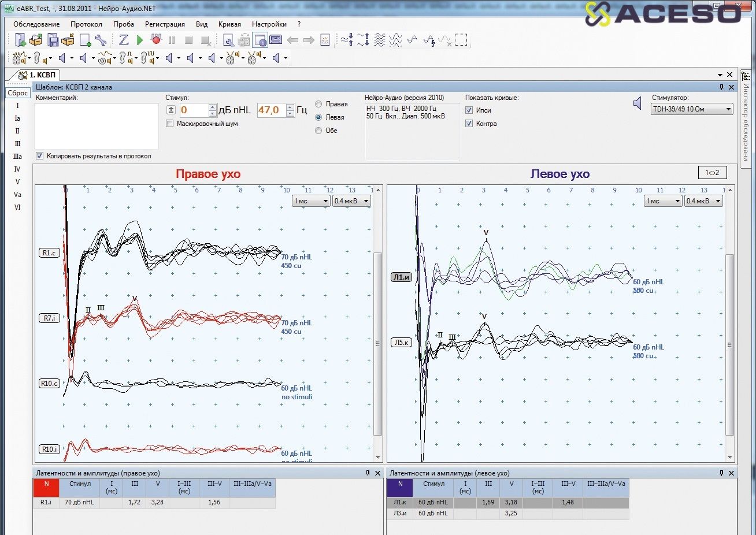Uncheck the Контра curves checkbox
The width and height of the screenshot is (756, 535).
(x=469, y=124)
